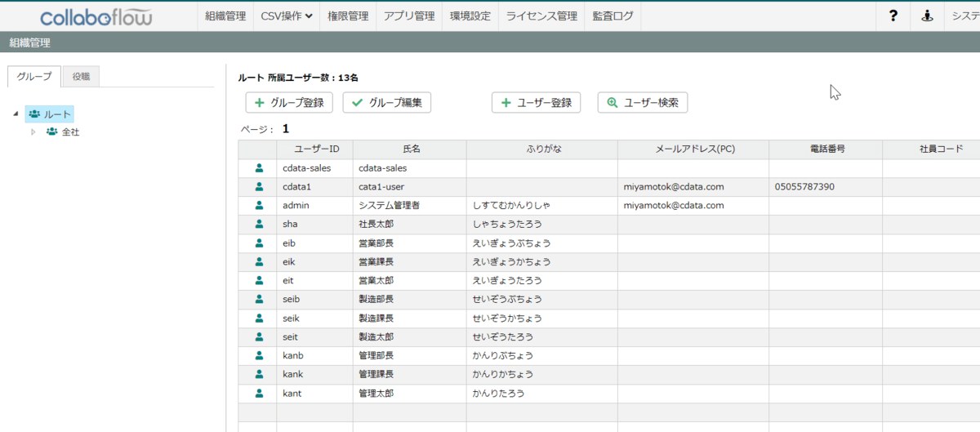Select the user icon for sha row
The width and height of the screenshot is (980, 432).
pos(259,224)
